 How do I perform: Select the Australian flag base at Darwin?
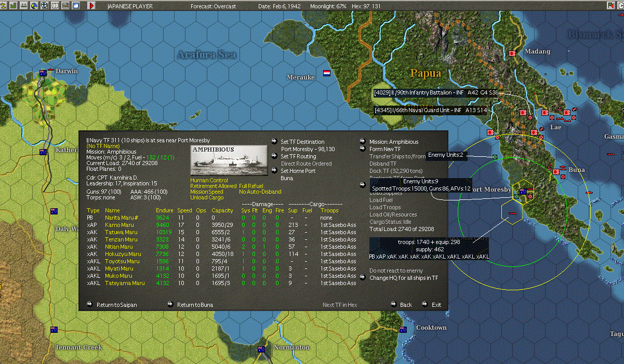click(x=44, y=73)
